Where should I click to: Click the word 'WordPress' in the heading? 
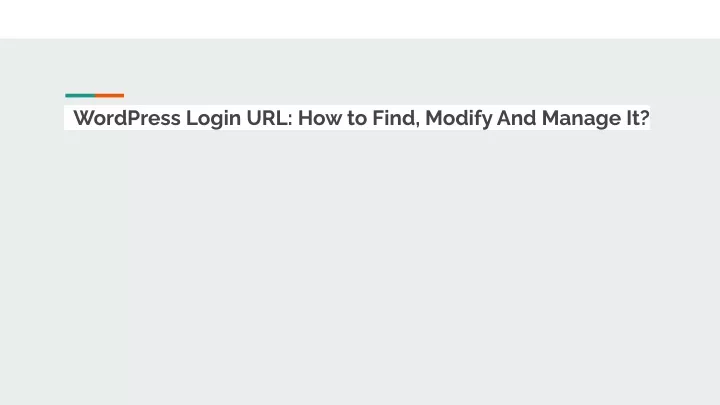tap(127, 118)
